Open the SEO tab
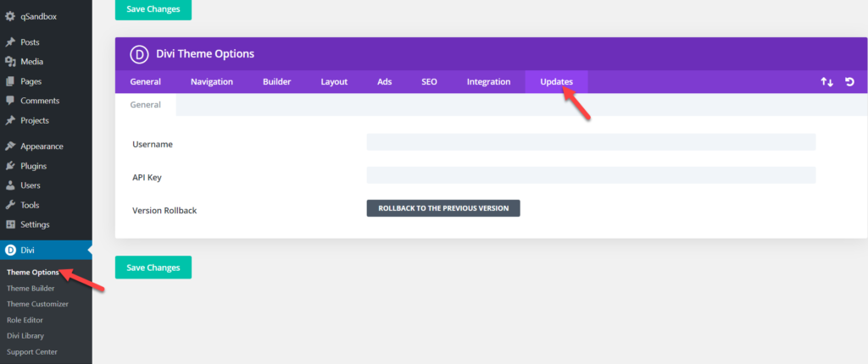The height and width of the screenshot is (364, 868). 429,82
